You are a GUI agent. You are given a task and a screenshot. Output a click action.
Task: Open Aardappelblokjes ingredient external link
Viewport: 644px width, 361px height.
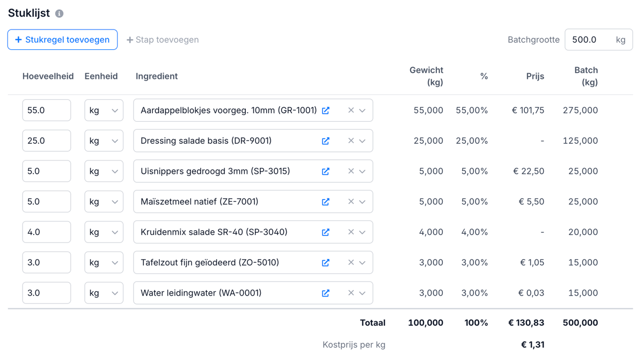pyautogui.click(x=326, y=110)
